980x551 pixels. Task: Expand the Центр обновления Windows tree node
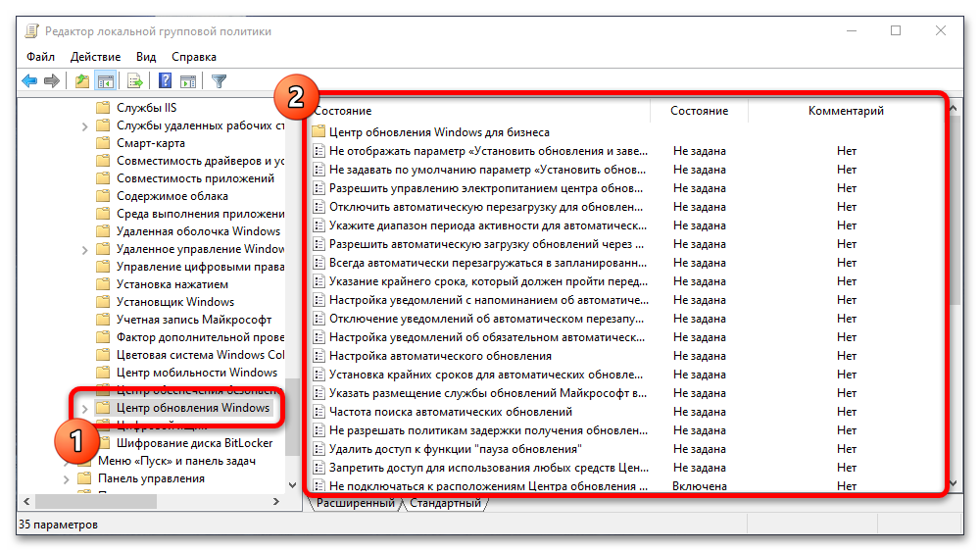coord(84,409)
